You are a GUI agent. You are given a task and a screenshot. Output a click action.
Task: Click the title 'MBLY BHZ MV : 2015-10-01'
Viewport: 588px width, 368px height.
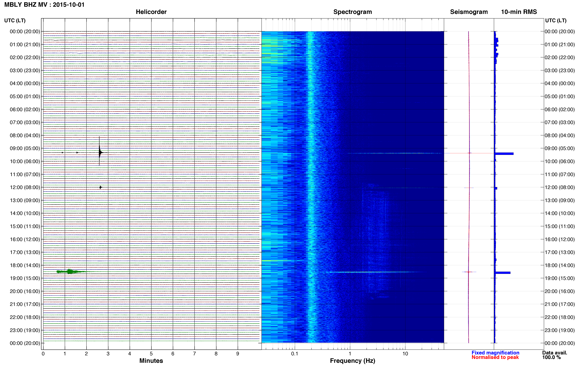[45, 5]
